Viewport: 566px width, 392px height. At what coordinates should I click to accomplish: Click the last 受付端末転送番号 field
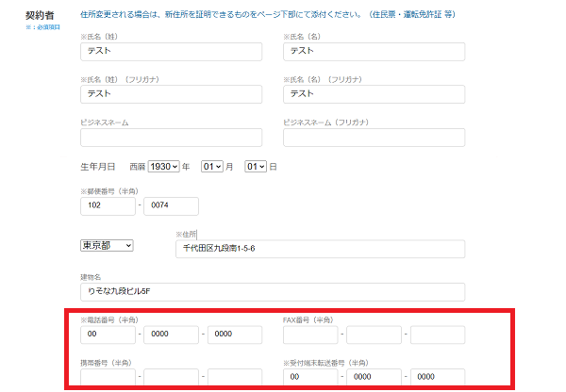(x=437, y=377)
